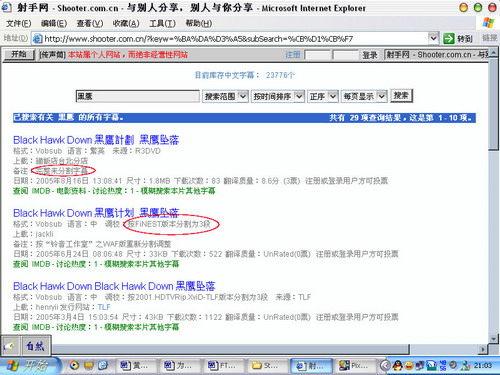This screenshot has width=500, height=375.
Task: Open the 收藏(A) menu
Action: coord(126,23)
